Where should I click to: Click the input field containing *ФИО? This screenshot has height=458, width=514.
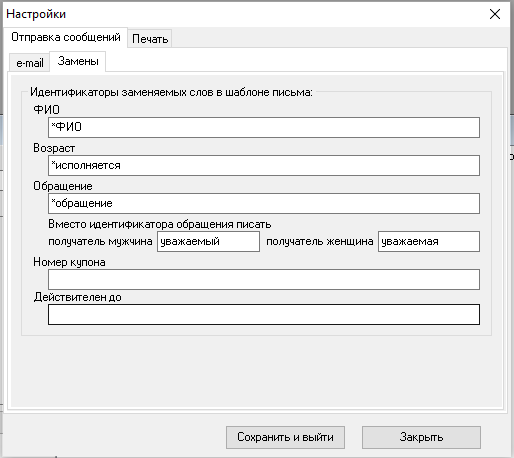[x=264, y=127]
